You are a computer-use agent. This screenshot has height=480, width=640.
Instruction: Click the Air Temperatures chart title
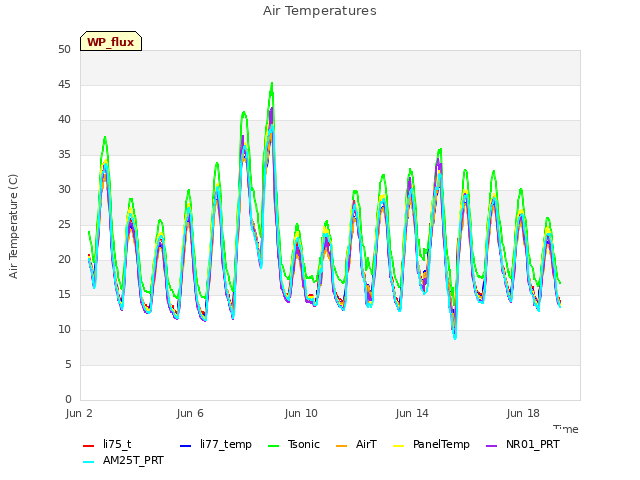pyautogui.click(x=320, y=11)
